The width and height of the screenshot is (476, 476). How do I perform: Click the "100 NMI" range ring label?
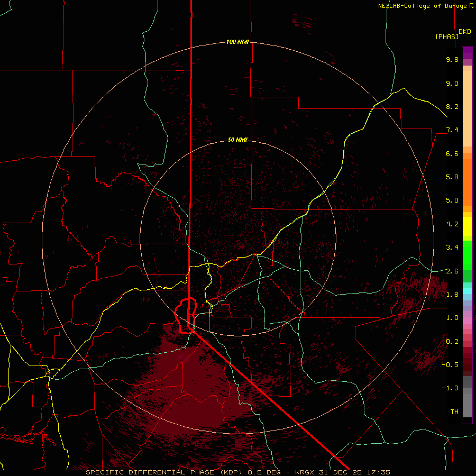[x=237, y=42]
